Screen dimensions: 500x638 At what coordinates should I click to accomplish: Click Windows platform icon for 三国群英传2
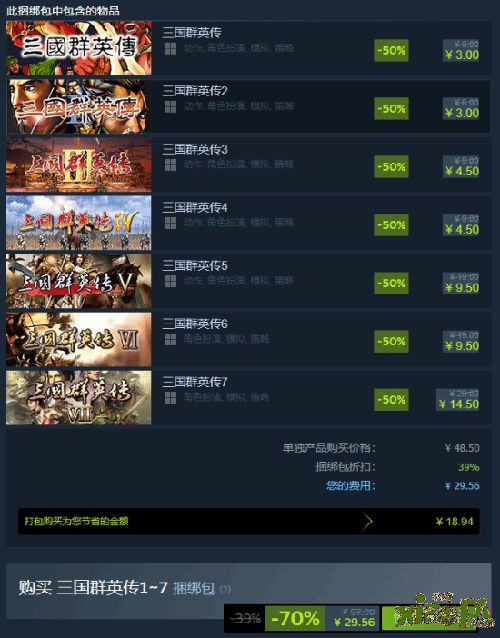point(170,107)
